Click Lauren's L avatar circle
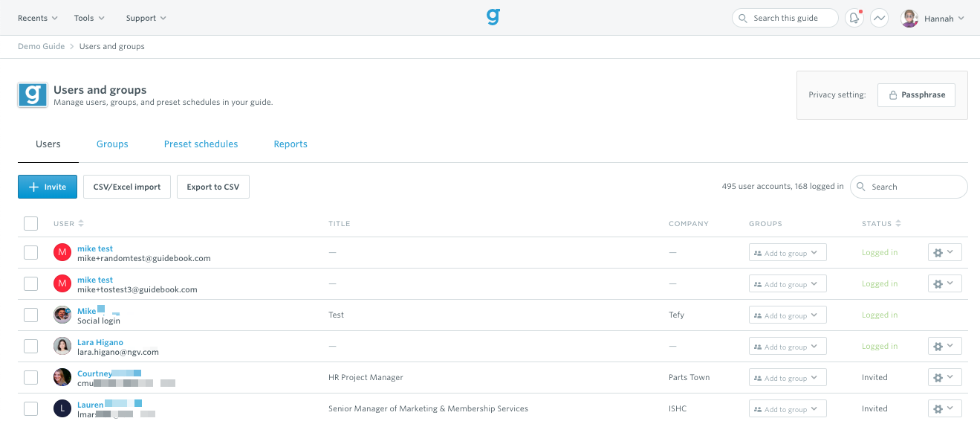The width and height of the screenshot is (980, 424). click(62, 408)
